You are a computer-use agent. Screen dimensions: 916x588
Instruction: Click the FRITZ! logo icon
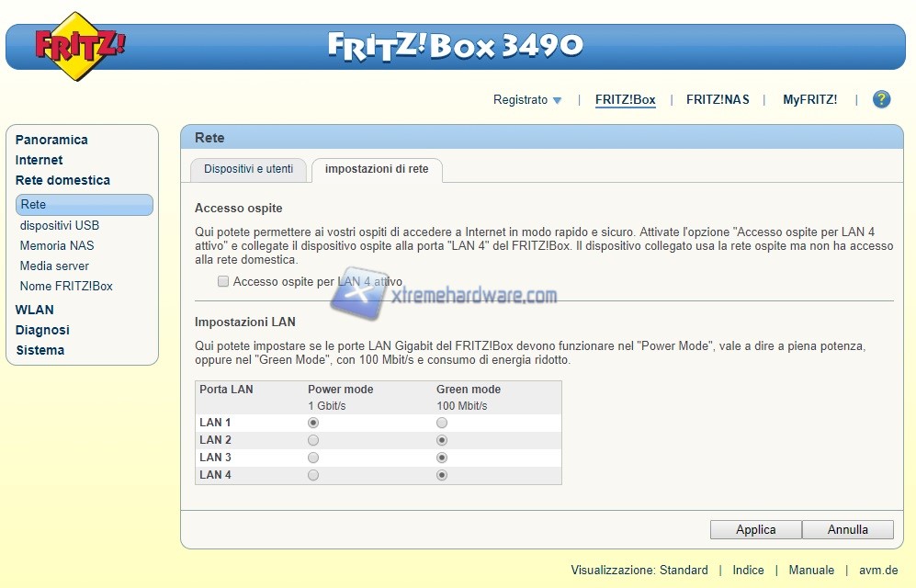coord(80,46)
